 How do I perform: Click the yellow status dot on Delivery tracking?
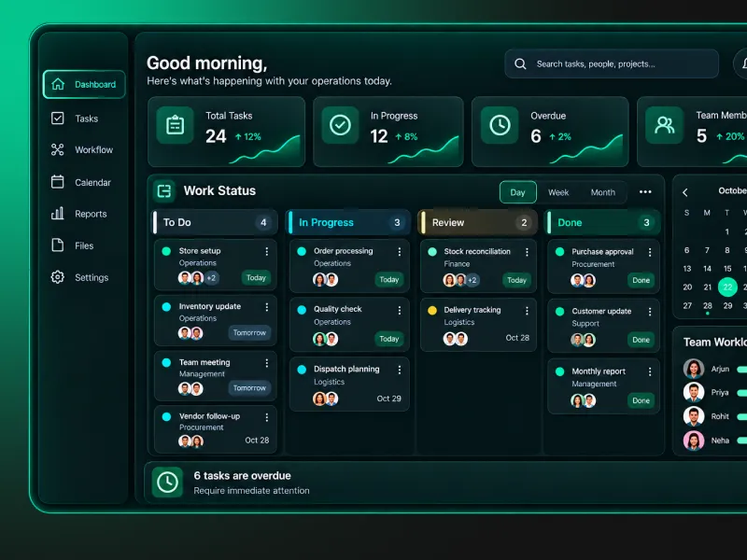pos(432,311)
